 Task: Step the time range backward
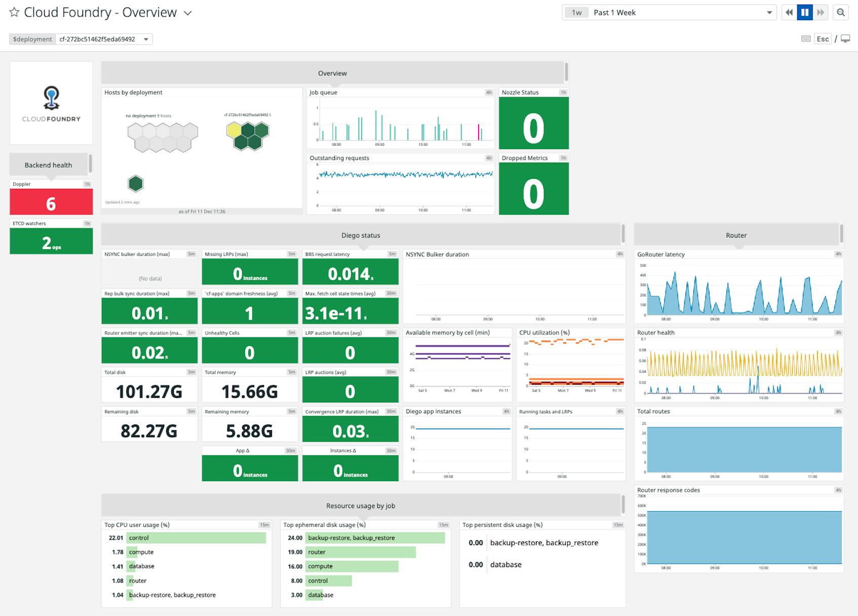pyautogui.click(x=789, y=12)
